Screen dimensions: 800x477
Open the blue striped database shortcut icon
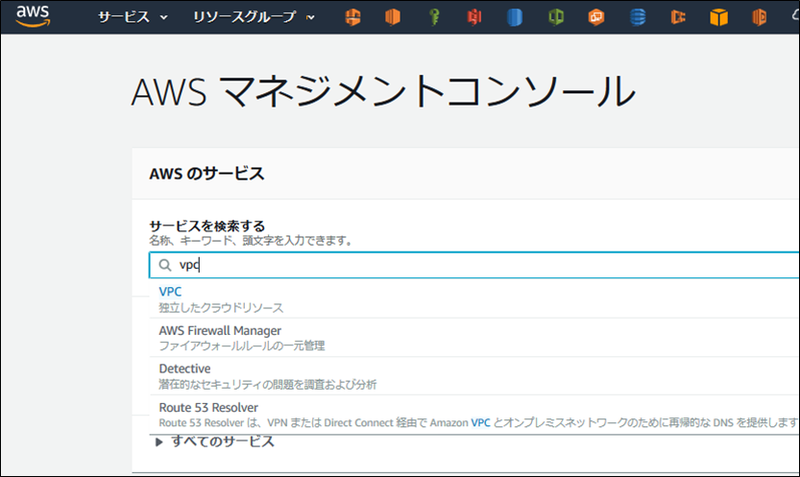(x=637, y=17)
